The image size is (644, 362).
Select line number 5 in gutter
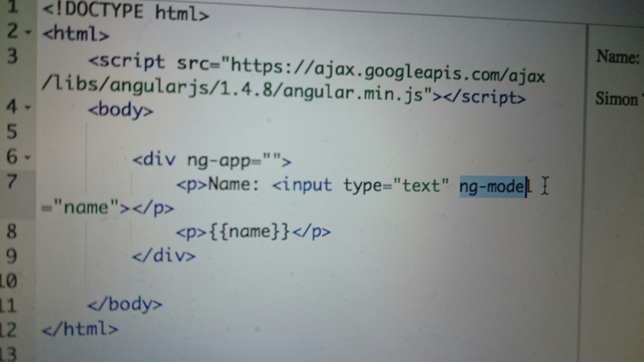coord(12,132)
